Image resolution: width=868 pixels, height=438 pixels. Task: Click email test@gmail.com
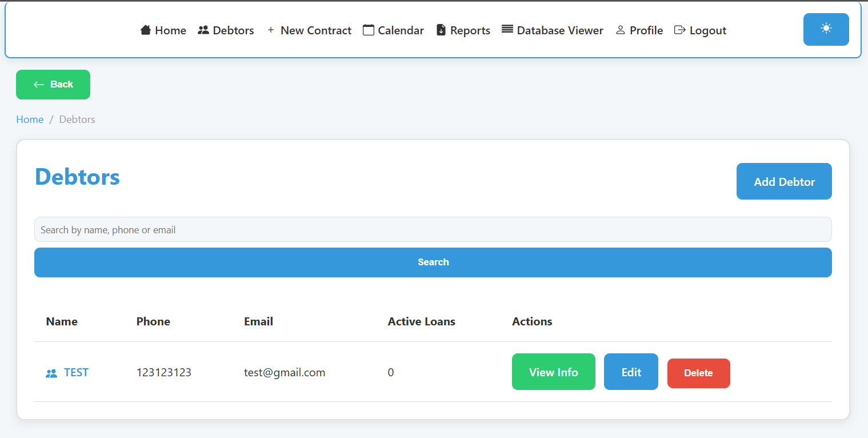tap(285, 372)
